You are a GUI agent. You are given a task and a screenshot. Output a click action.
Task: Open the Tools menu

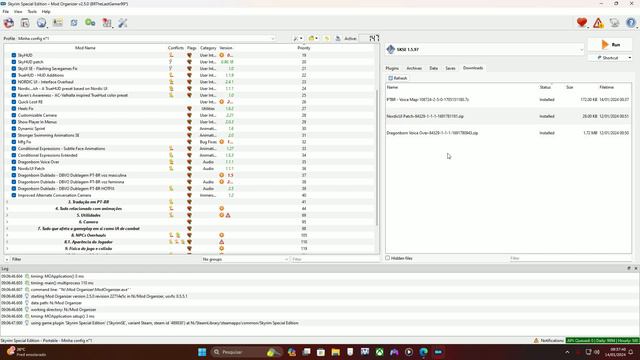(32, 11)
